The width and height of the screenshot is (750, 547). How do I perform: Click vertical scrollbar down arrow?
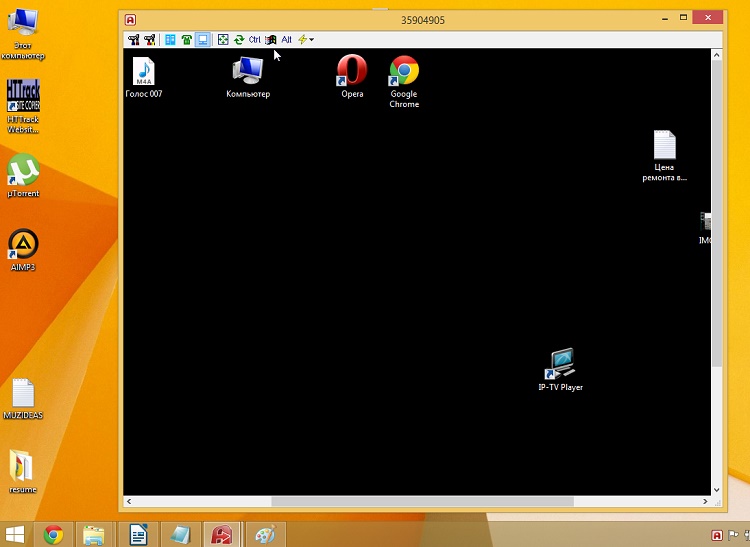717,490
